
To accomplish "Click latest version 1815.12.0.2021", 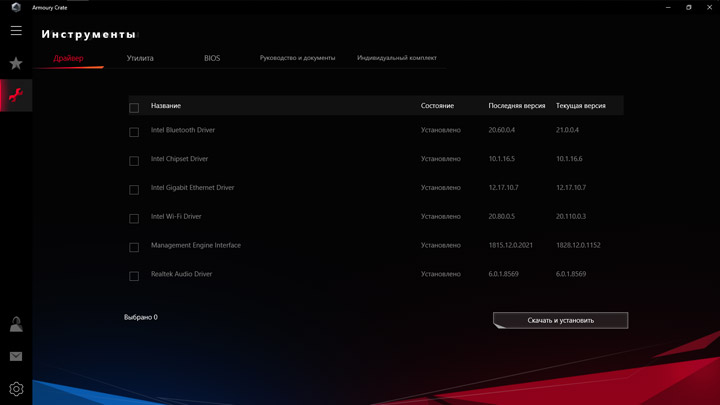I will point(511,245).
